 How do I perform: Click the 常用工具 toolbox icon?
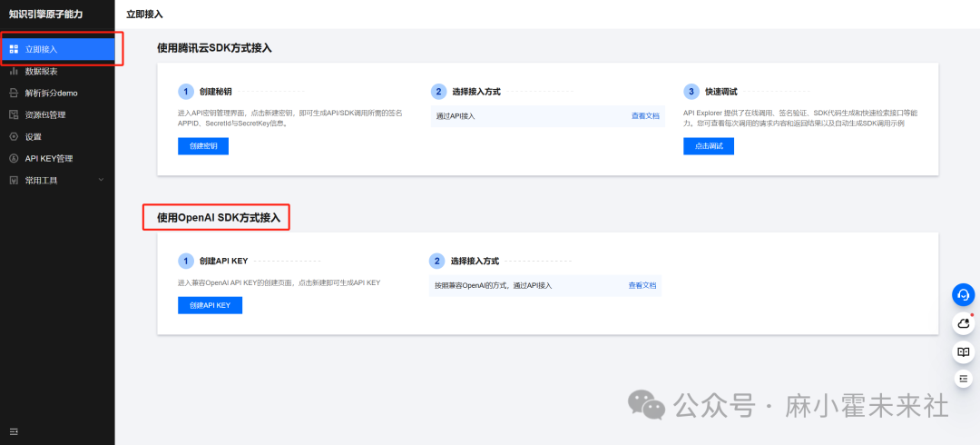14,180
